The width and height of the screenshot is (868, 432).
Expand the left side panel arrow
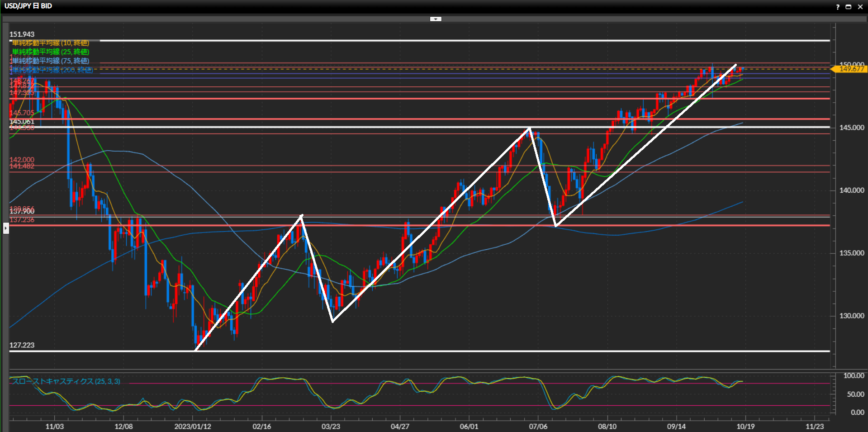tap(6, 228)
